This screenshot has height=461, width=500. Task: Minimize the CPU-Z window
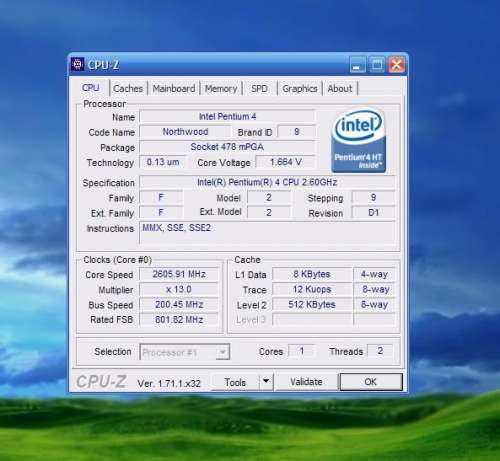click(x=358, y=65)
